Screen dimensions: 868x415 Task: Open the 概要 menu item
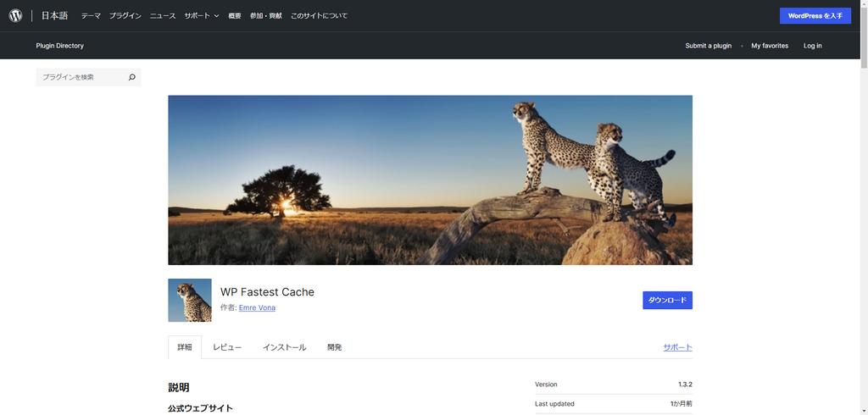(235, 16)
